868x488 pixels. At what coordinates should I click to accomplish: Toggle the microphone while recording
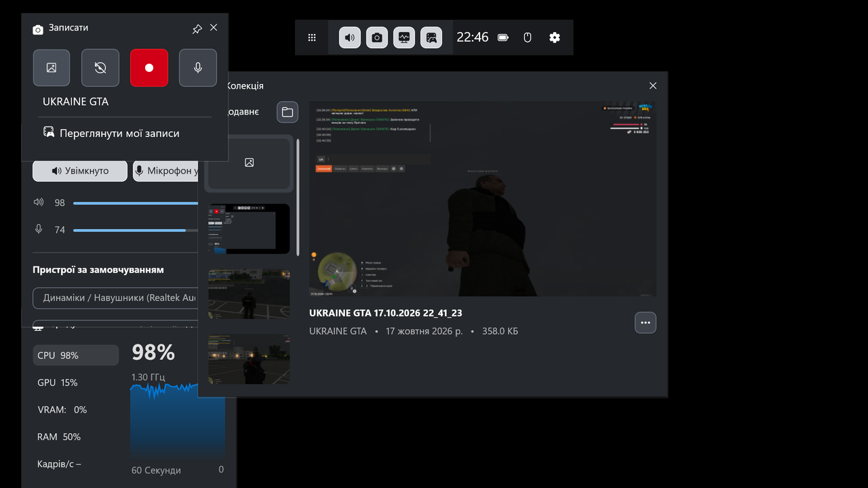198,68
